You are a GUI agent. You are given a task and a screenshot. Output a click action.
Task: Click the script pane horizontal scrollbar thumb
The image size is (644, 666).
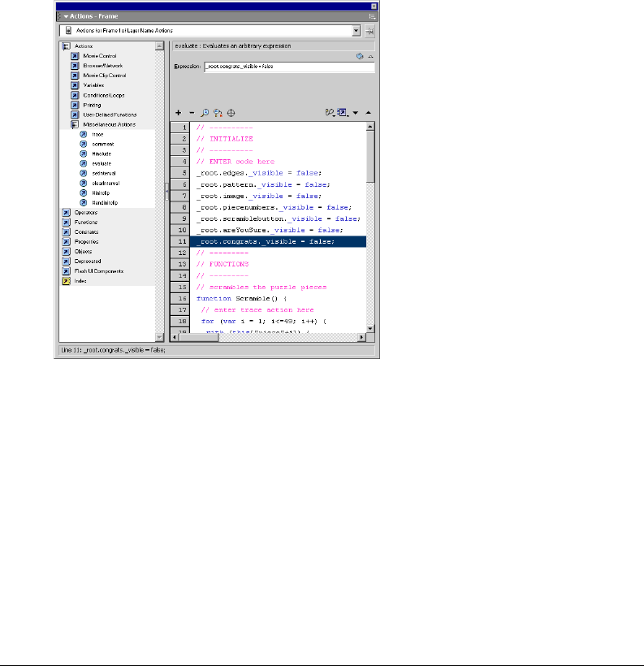click(198, 338)
